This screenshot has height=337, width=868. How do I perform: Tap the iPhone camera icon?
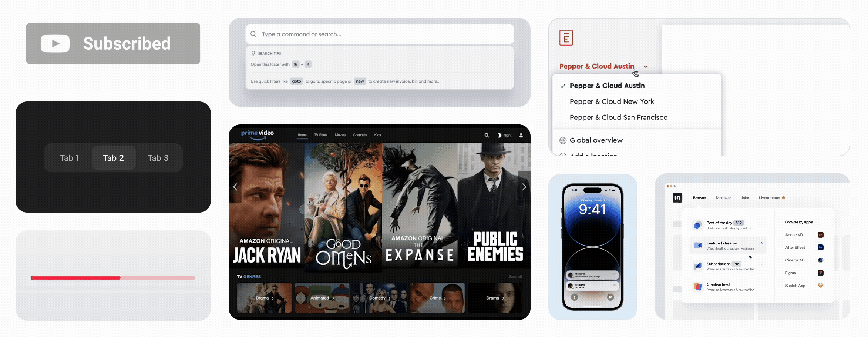point(610,297)
